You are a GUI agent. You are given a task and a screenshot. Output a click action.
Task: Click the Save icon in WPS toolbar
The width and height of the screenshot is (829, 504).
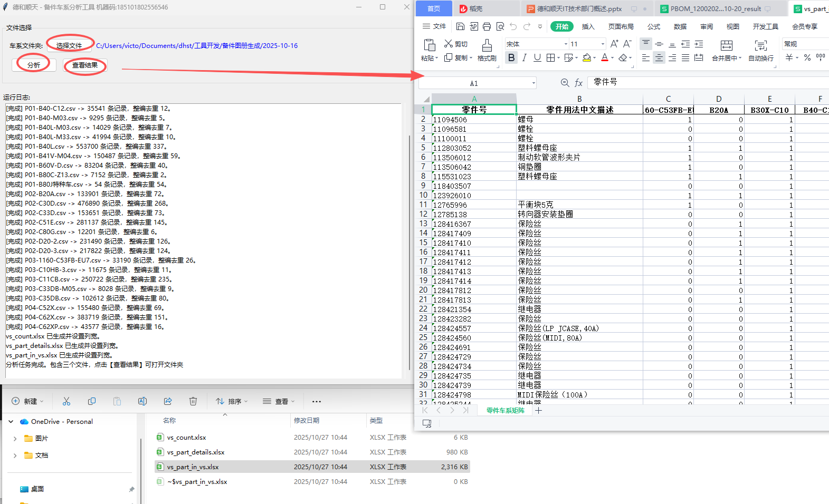[x=460, y=26]
